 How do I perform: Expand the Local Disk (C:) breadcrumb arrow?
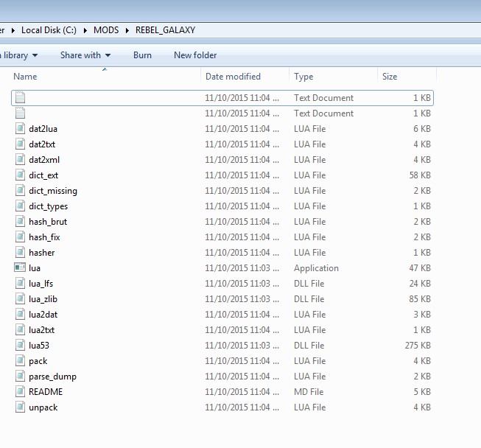pos(85,30)
